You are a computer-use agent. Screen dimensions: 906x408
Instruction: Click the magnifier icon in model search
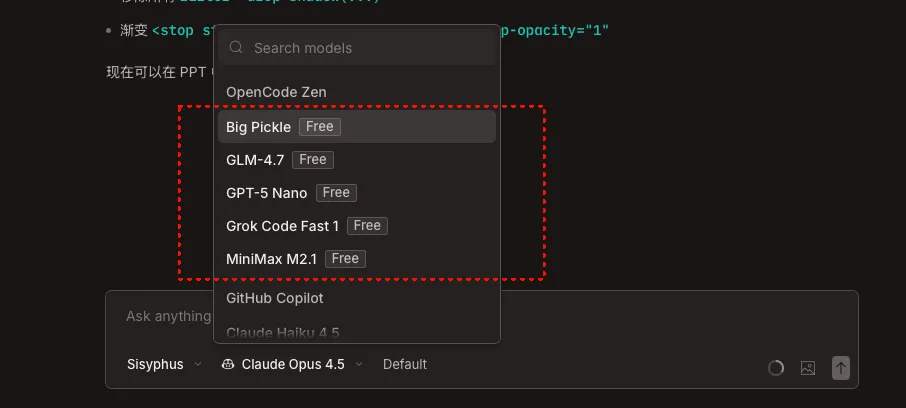(236, 47)
